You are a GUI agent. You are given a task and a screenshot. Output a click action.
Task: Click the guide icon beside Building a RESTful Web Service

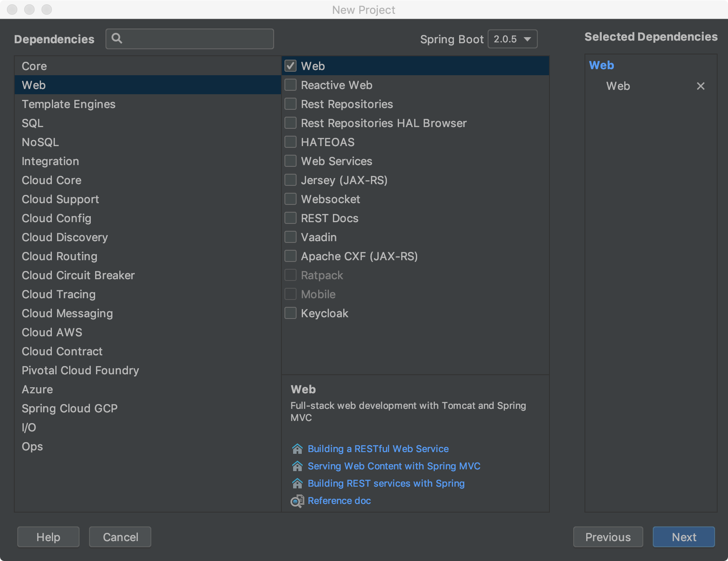point(297,449)
